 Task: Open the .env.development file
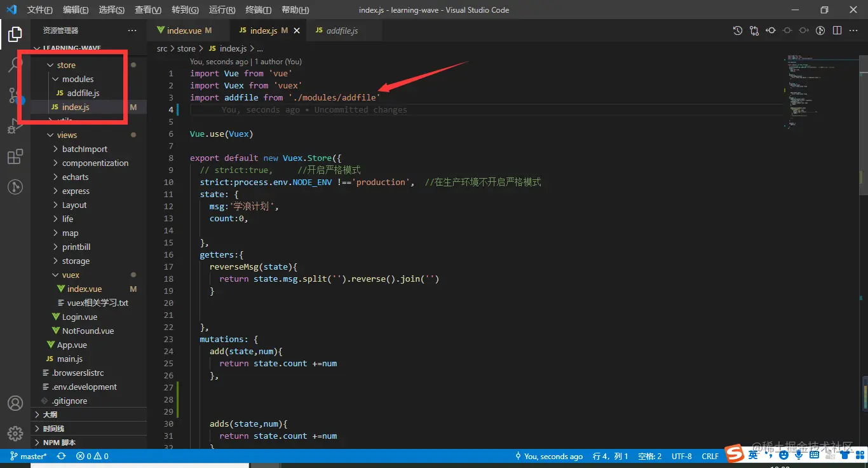[x=85, y=387]
